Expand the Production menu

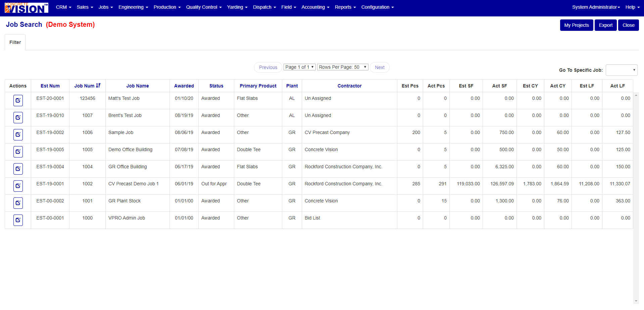click(167, 7)
